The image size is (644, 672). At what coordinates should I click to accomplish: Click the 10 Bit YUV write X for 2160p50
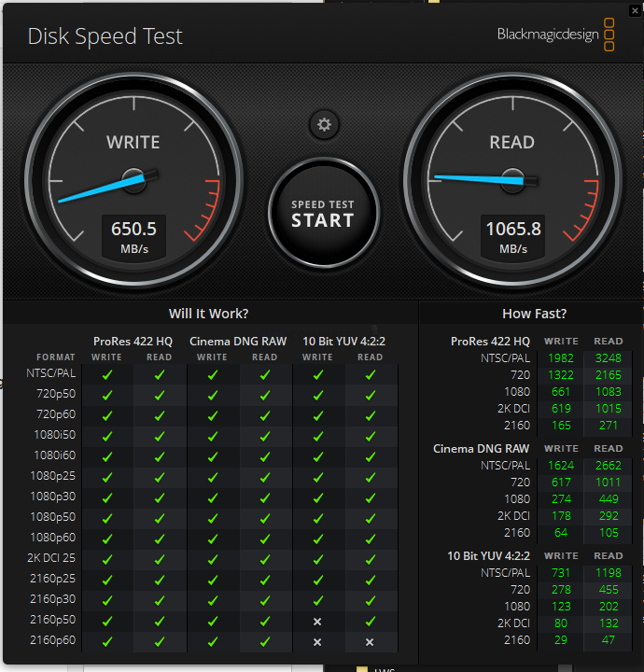317,622
